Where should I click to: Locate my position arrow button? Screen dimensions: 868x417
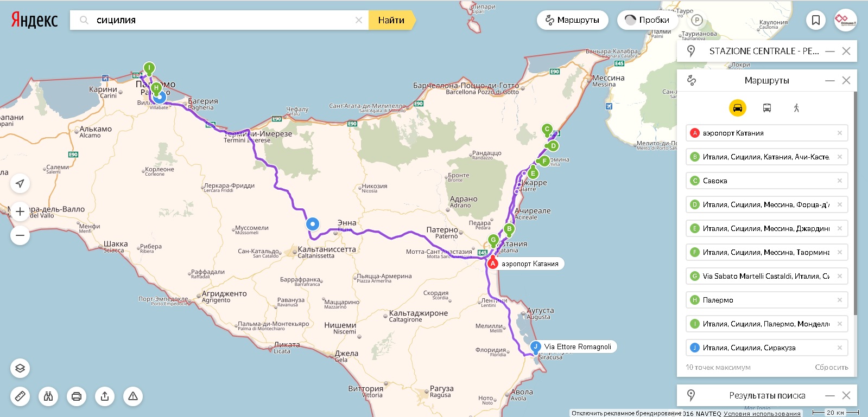[x=20, y=183]
